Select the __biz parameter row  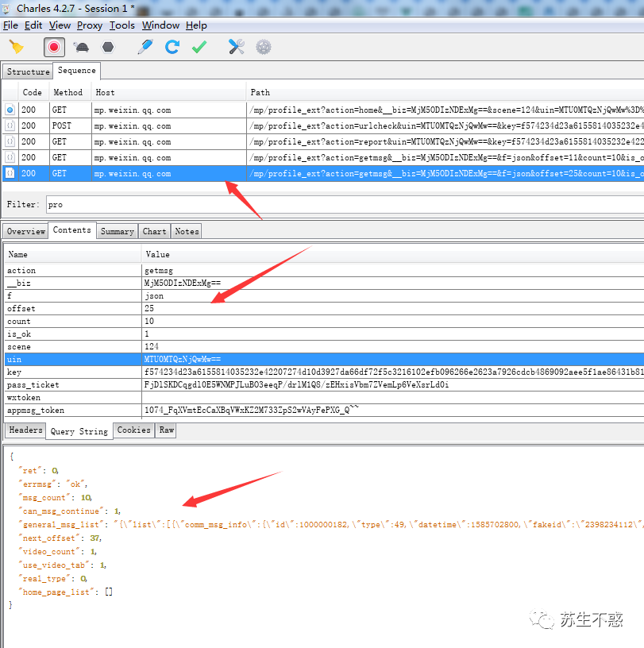point(324,283)
